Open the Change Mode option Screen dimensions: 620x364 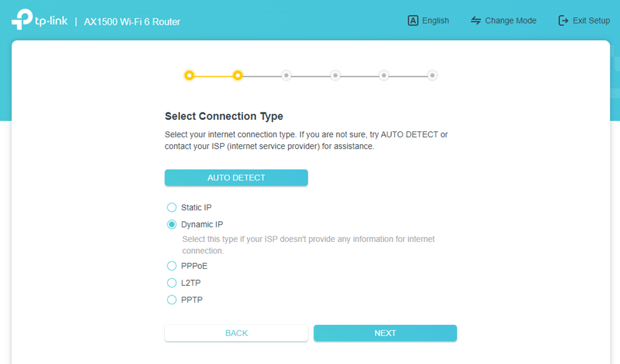pos(511,20)
